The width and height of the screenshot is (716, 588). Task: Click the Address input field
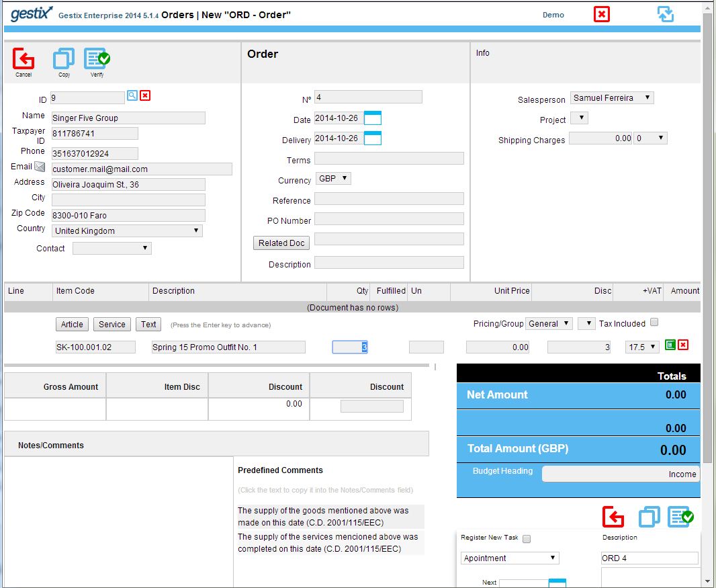[x=128, y=185]
